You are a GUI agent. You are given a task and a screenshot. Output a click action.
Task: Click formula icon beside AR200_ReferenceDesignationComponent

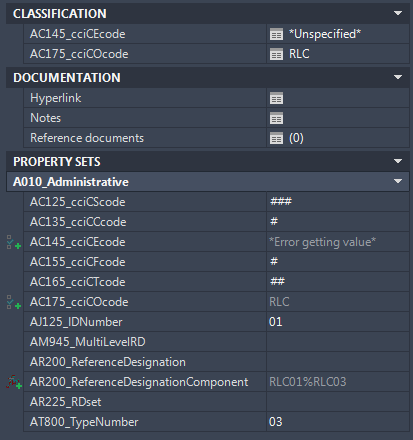14,382
